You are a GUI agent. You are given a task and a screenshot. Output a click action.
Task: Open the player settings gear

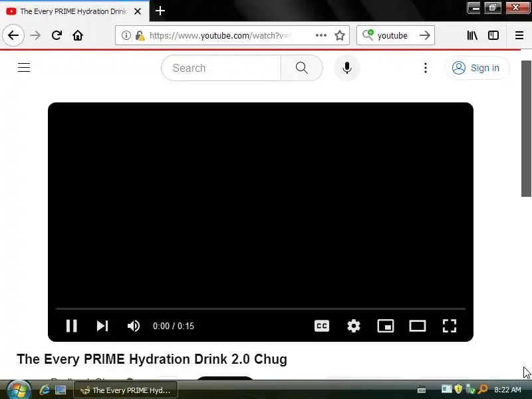click(x=354, y=326)
